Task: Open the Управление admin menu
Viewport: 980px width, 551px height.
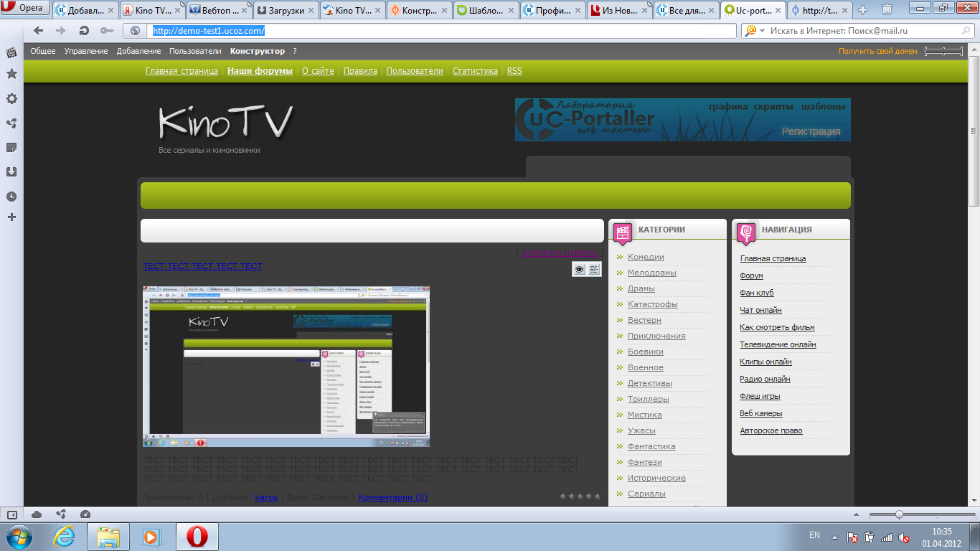Action: point(86,51)
